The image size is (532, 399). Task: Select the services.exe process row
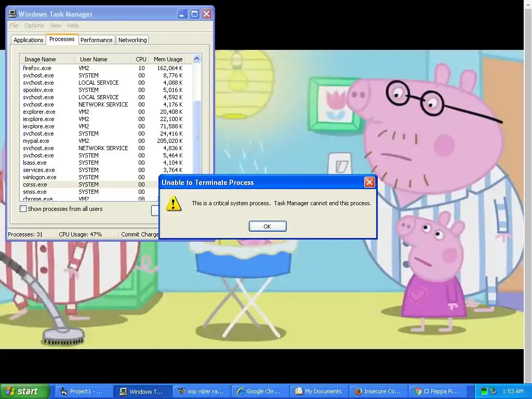[106, 170]
